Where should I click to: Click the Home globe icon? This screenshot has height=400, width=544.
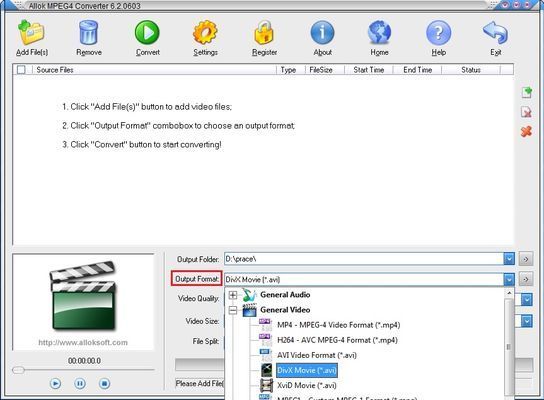pyautogui.click(x=379, y=33)
